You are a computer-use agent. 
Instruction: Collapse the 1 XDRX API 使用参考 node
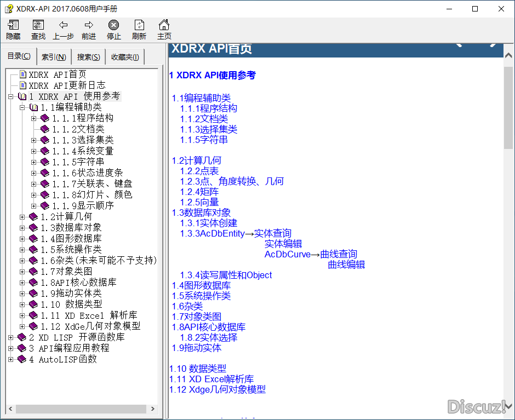click(x=11, y=96)
